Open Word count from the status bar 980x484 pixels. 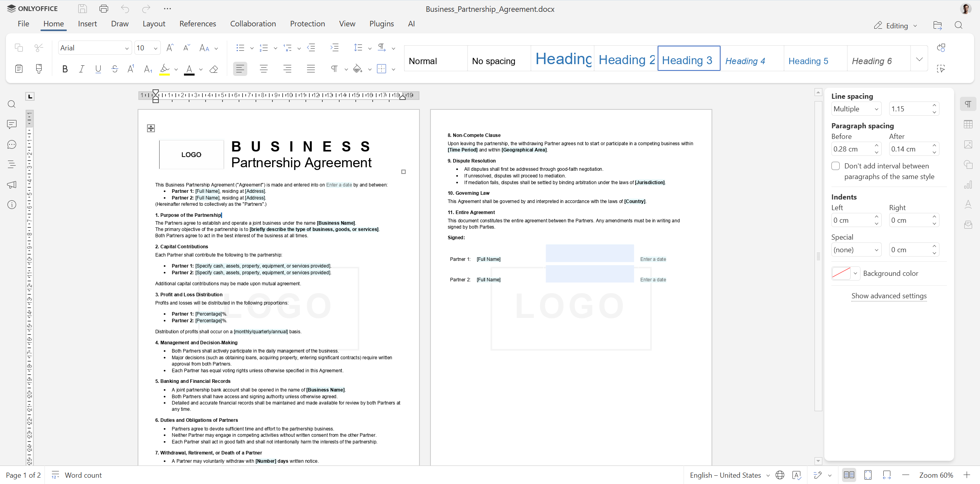click(x=83, y=475)
